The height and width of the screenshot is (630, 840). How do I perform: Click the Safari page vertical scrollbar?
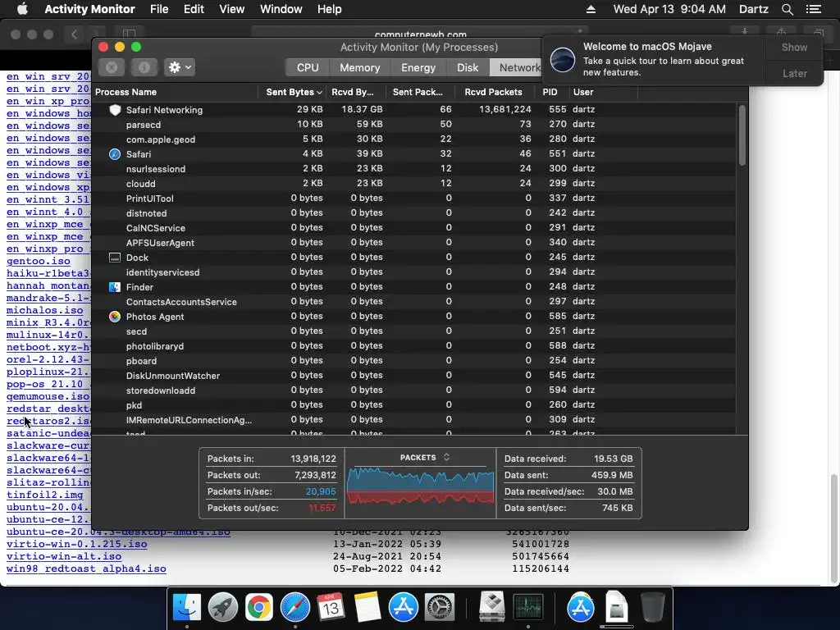point(834,528)
